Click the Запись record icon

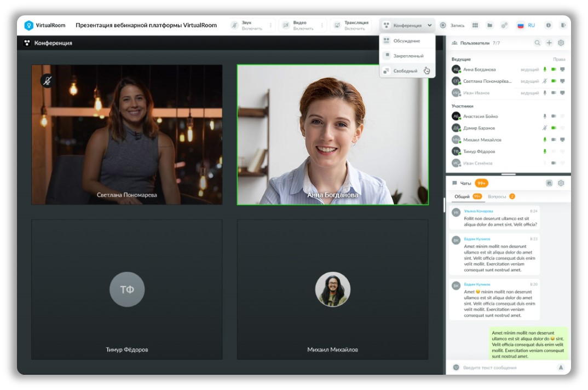click(x=443, y=25)
